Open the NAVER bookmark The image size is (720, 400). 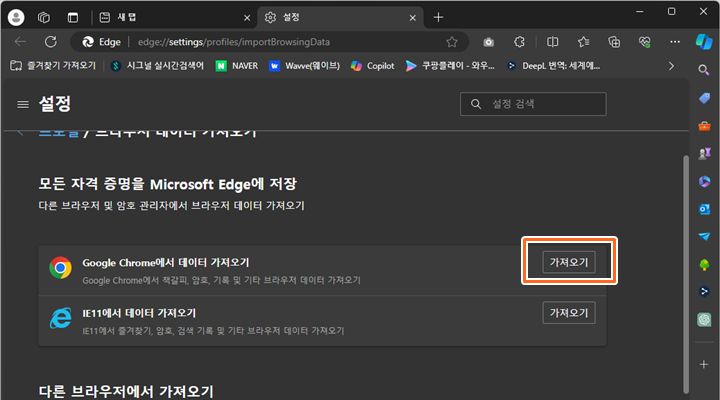tap(237, 66)
